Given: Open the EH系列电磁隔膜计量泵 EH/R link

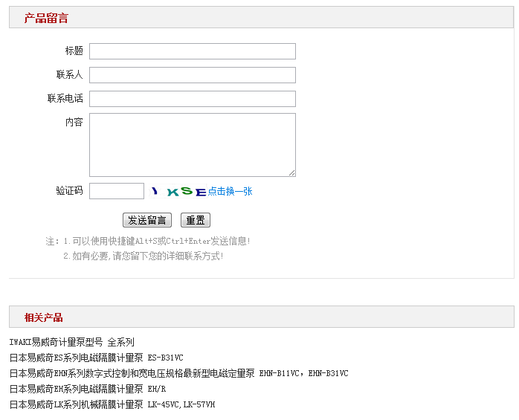Looking at the screenshot, I should (x=88, y=389).
